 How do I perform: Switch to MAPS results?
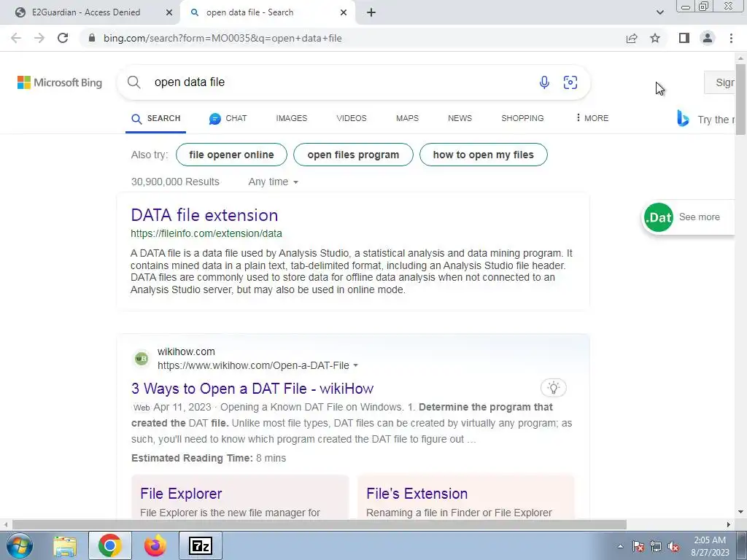pyautogui.click(x=407, y=118)
